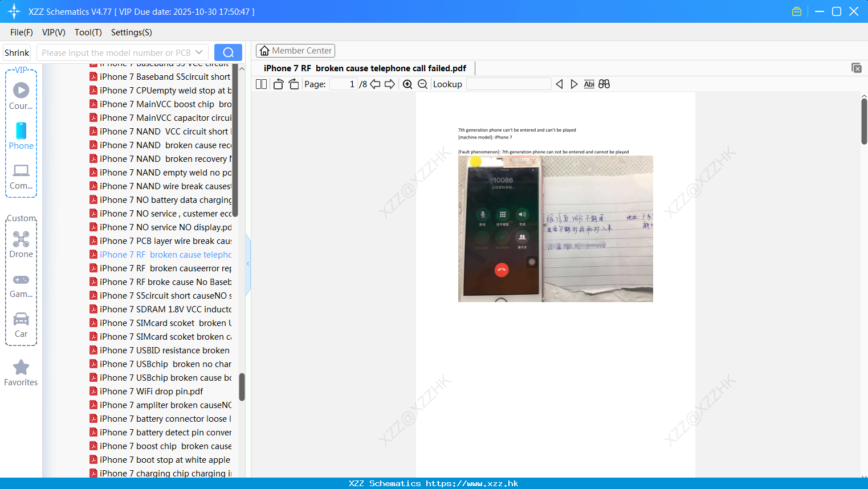Switch to the Member Center tab
The height and width of the screenshot is (489, 868).
[x=295, y=51]
